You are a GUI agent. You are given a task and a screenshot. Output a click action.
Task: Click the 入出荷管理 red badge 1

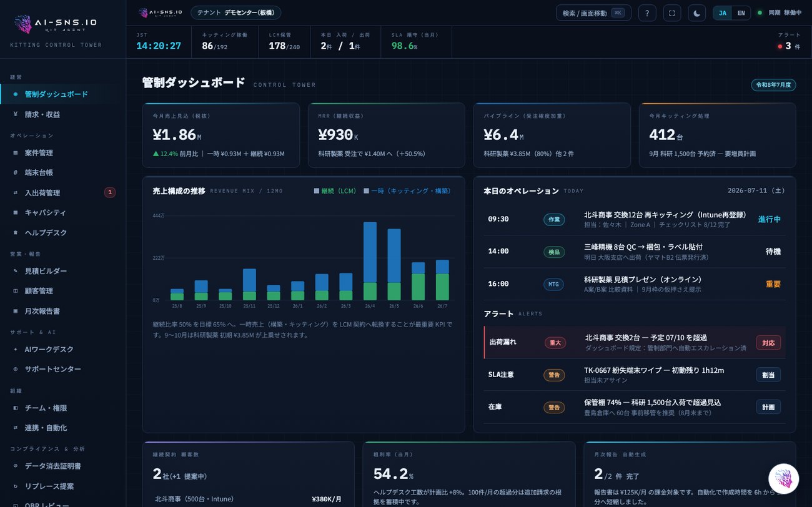coord(110,192)
